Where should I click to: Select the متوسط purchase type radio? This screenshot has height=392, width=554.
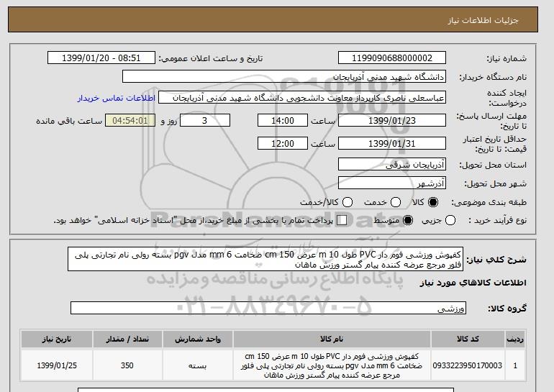[408, 220]
